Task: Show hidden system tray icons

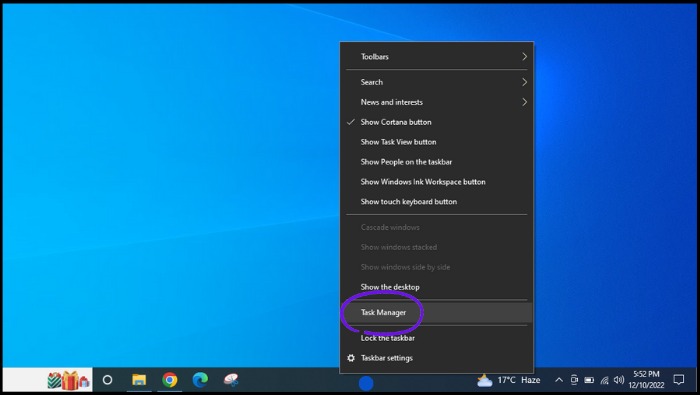Action: pyautogui.click(x=558, y=380)
